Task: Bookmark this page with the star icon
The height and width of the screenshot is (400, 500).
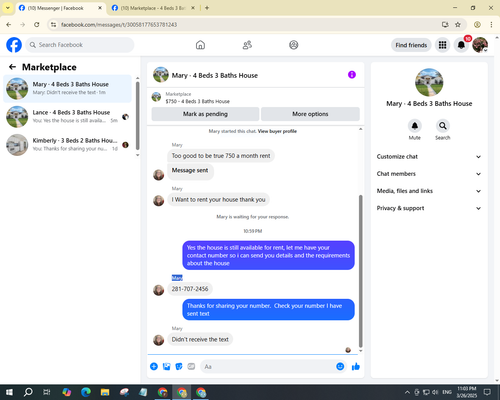Action: [458, 24]
